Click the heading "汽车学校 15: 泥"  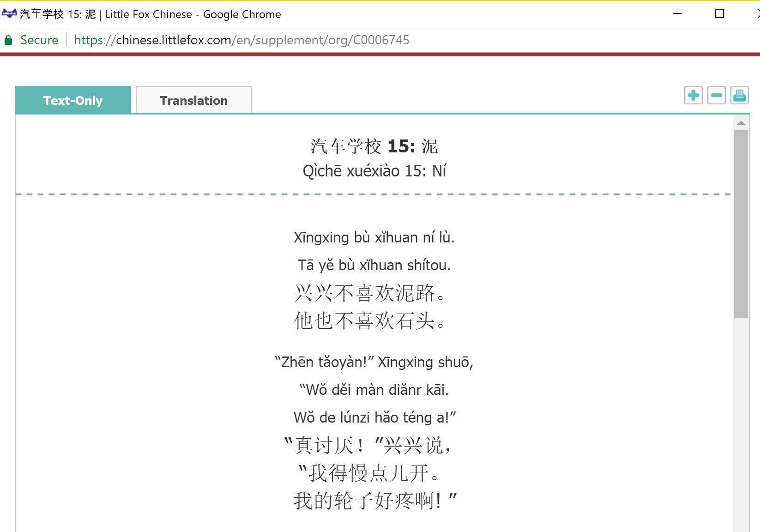[x=374, y=146]
